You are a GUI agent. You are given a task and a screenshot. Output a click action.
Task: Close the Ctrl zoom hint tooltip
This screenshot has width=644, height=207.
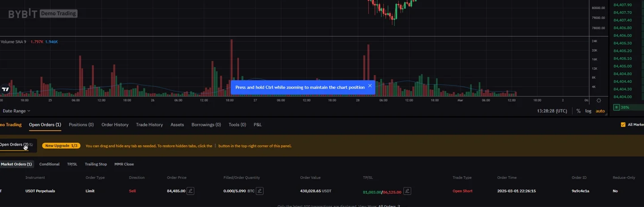point(370,86)
